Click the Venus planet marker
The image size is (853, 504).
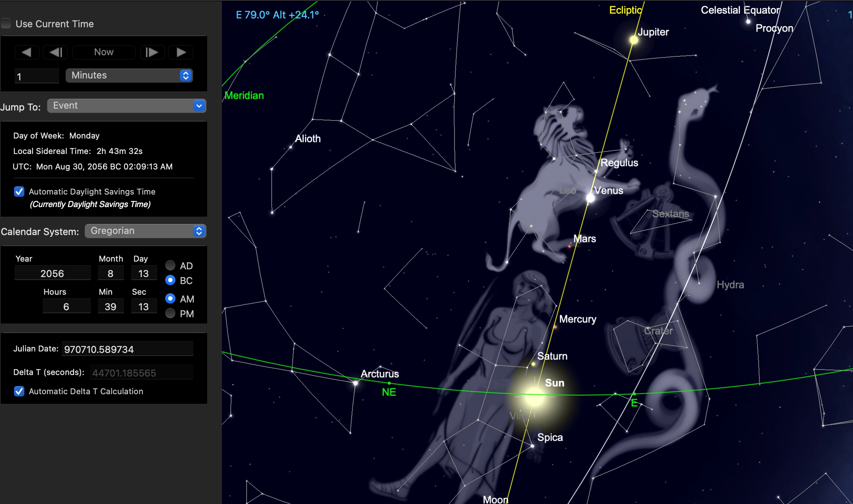pos(590,198)
